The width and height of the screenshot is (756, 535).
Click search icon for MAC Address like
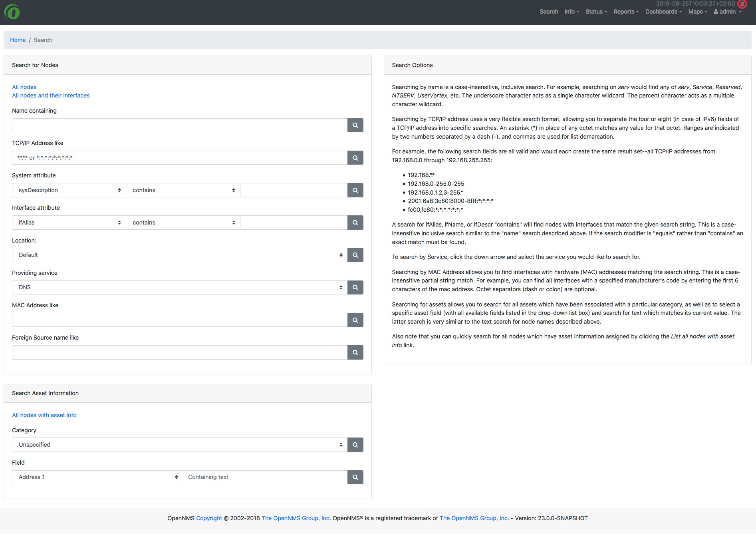coord(355,320)
